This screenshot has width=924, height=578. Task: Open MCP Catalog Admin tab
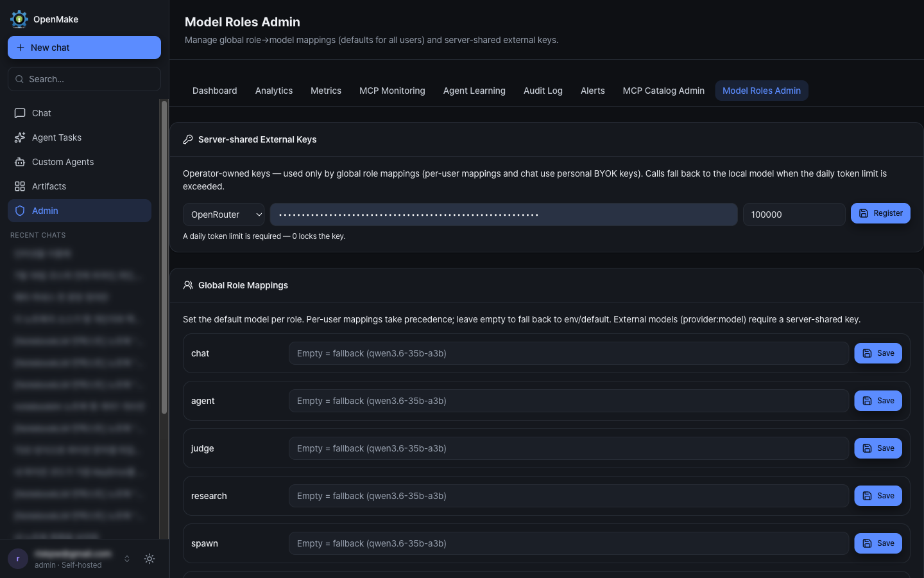pos(663,91)
